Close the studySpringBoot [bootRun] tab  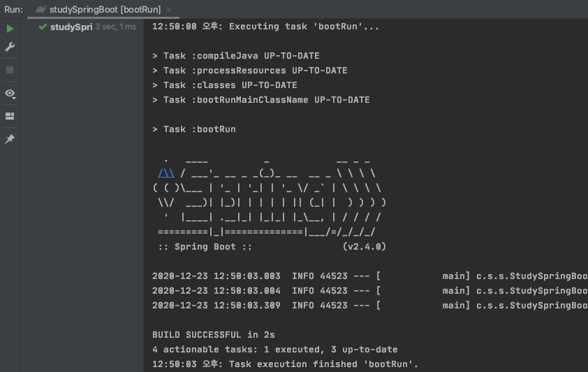[169, 10]
